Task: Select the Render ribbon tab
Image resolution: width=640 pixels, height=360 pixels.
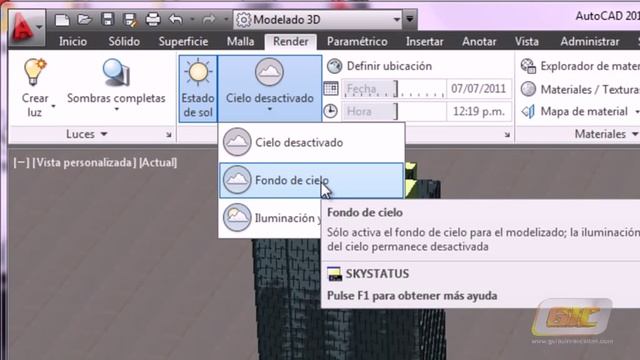Action: click(291, 41)
